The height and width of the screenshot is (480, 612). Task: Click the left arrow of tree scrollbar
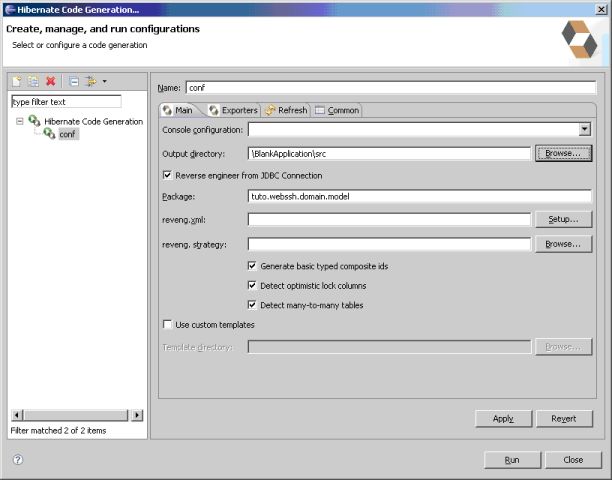17,415
